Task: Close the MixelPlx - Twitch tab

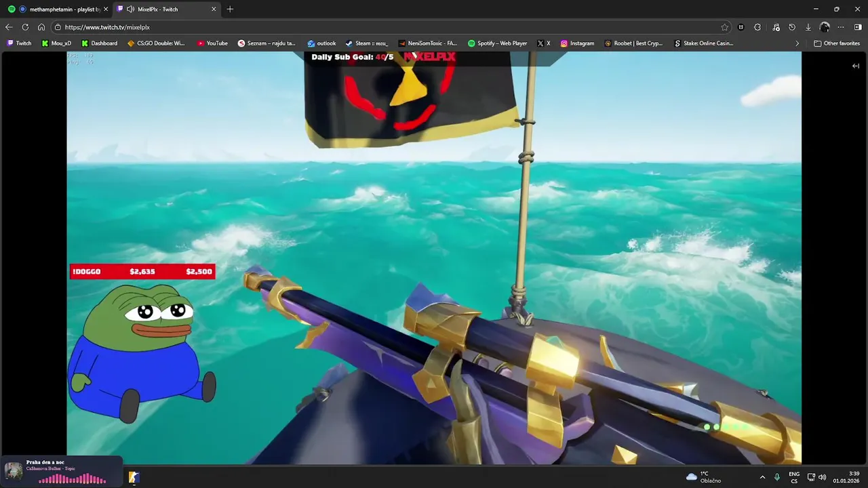Action: pos(214,9)
